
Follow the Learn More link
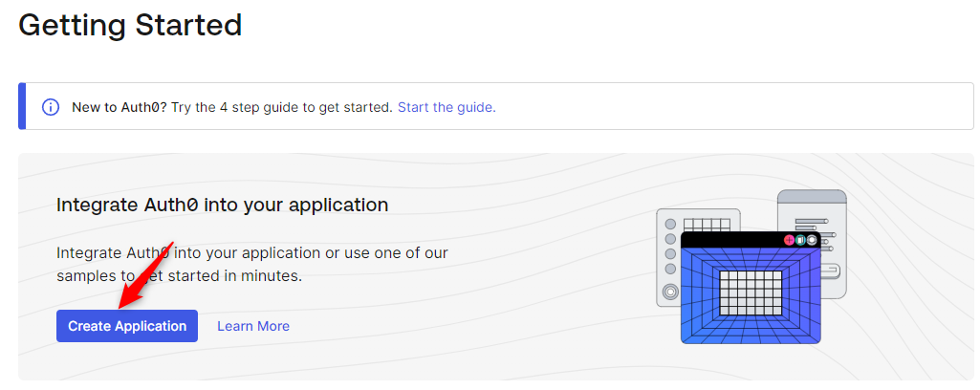(253, 326)
